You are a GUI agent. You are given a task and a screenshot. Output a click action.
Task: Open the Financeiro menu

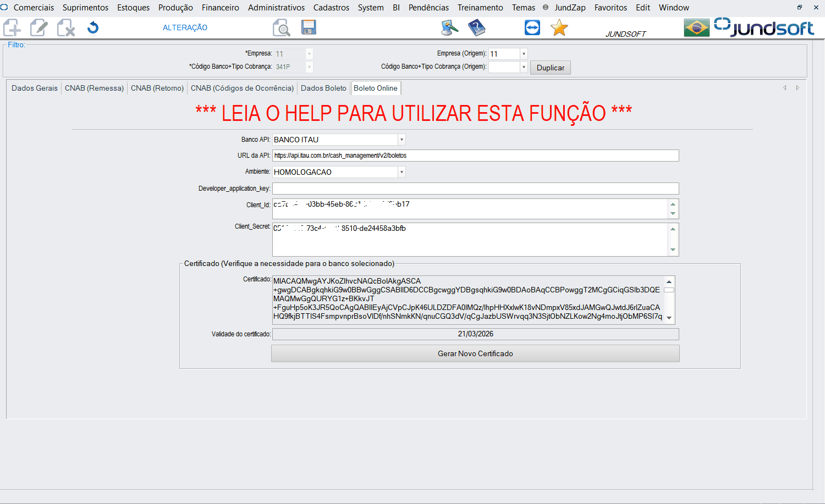220,8
